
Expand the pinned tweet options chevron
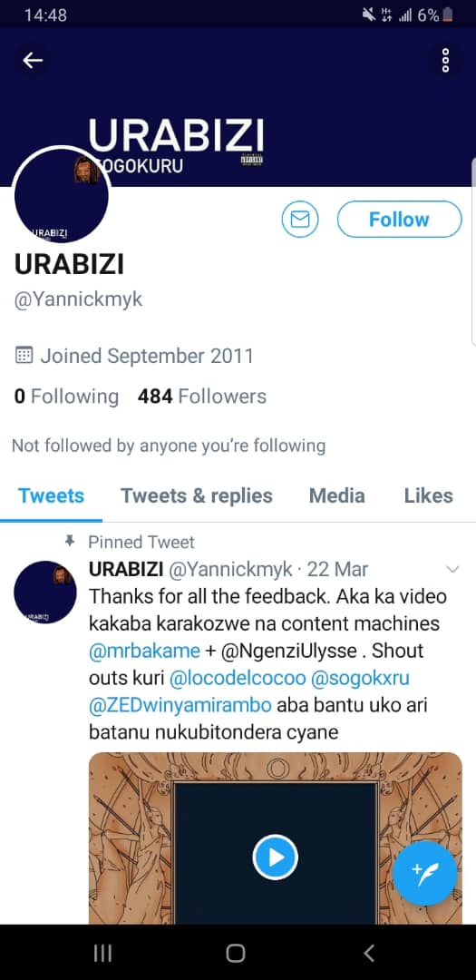[x=453, y=569]
